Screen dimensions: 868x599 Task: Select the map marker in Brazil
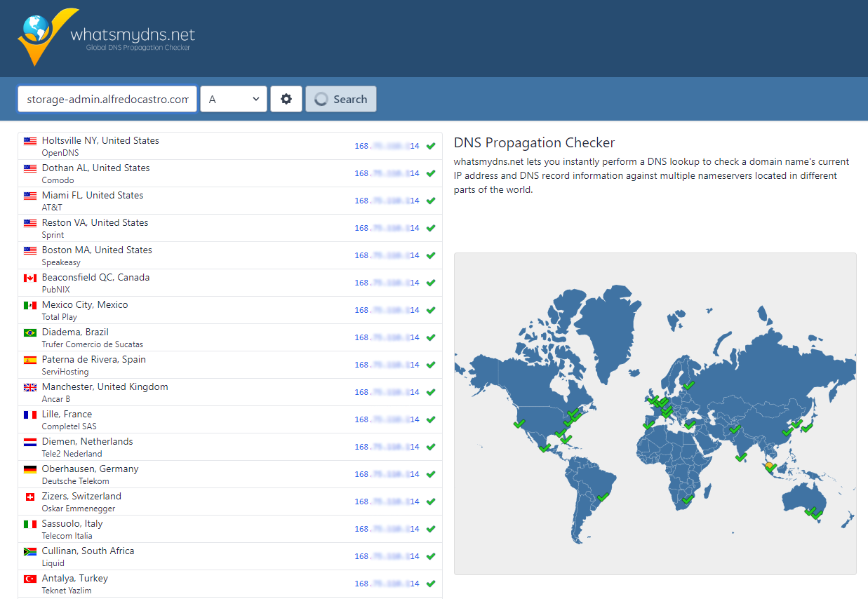(x=603, y=497)
